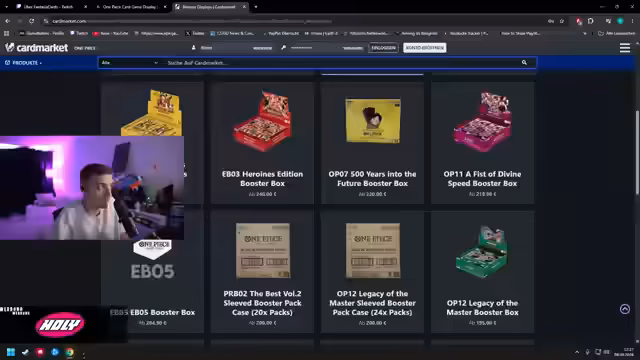Open OP12 Legacy Master Booster Box thumbnail
This screenshot has width=640, height=360.
482,251
